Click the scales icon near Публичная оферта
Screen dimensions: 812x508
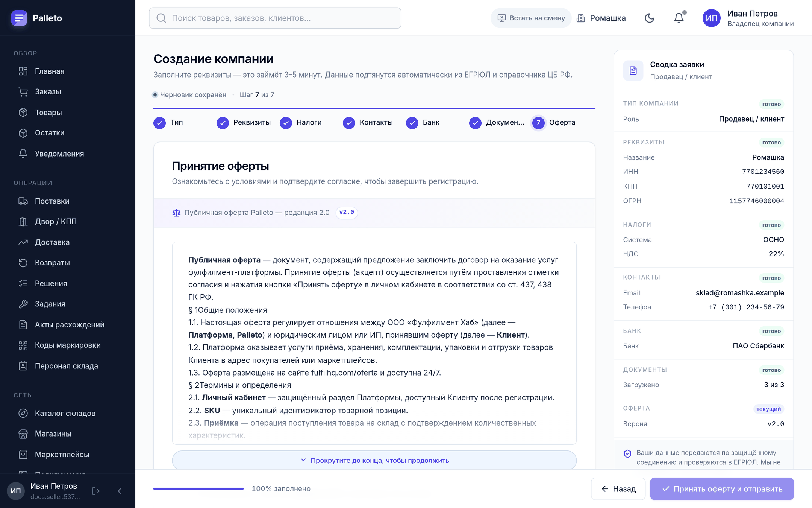(176, 213)
